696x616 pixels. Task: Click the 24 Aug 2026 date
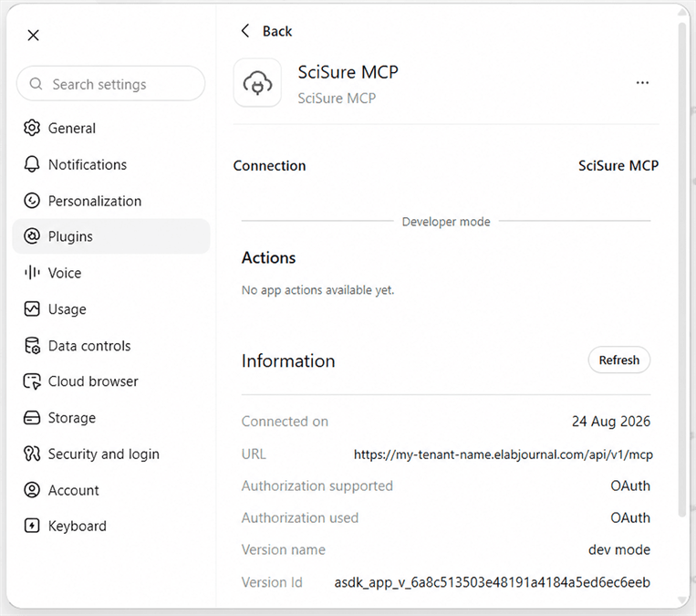pyautogui.click(x=611, y=421)
